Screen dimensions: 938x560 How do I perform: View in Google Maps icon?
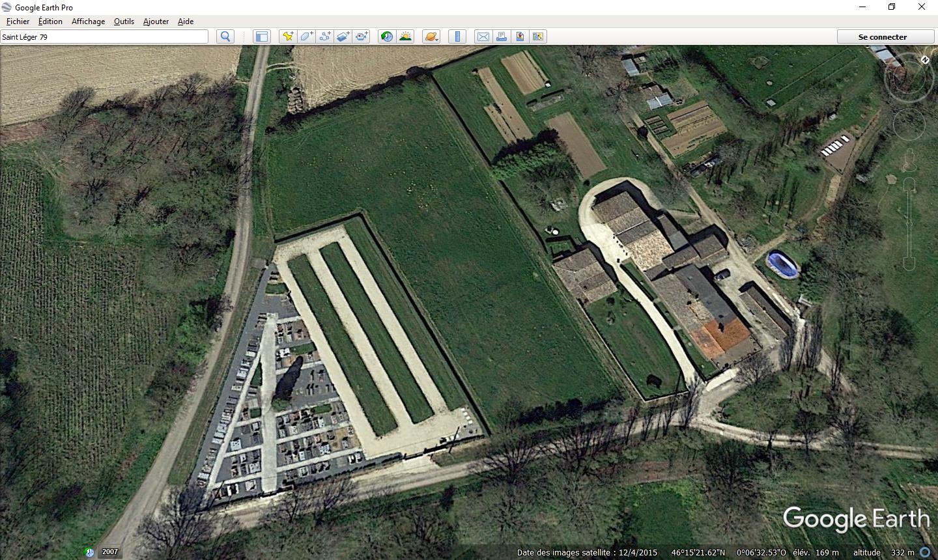(x=538, y=36)
